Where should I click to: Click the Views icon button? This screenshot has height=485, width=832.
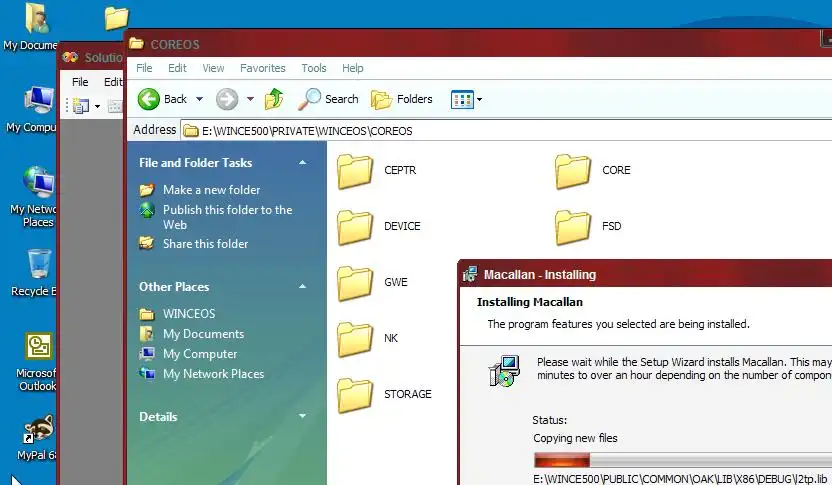462,99
